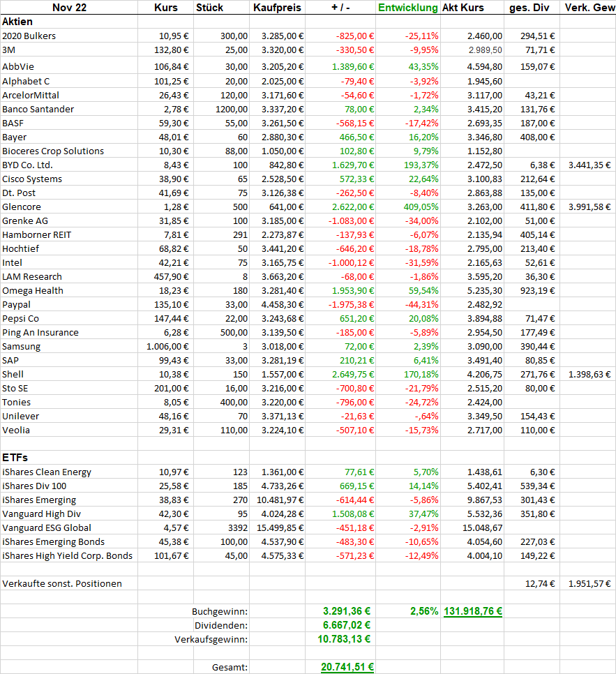The image size is (616, 674).
Task: Select the portfolio value 131.918,76 €
Action: tap(473, 611)
